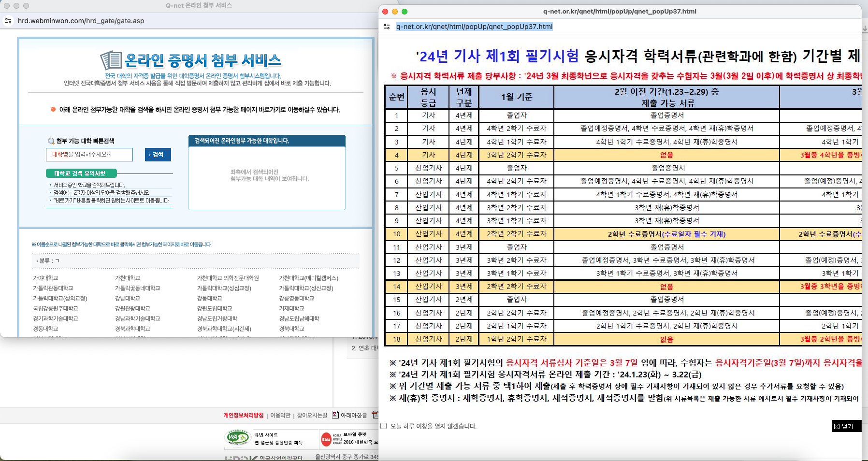Open 가톨릭대학교(성신교정) link
This screenshot has height=461, width=868.
(306, 288)
